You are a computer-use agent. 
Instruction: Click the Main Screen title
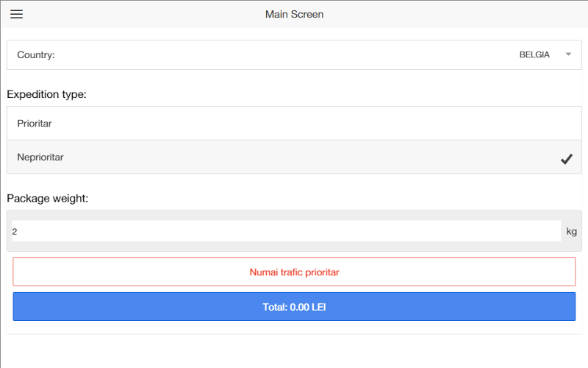294,14
